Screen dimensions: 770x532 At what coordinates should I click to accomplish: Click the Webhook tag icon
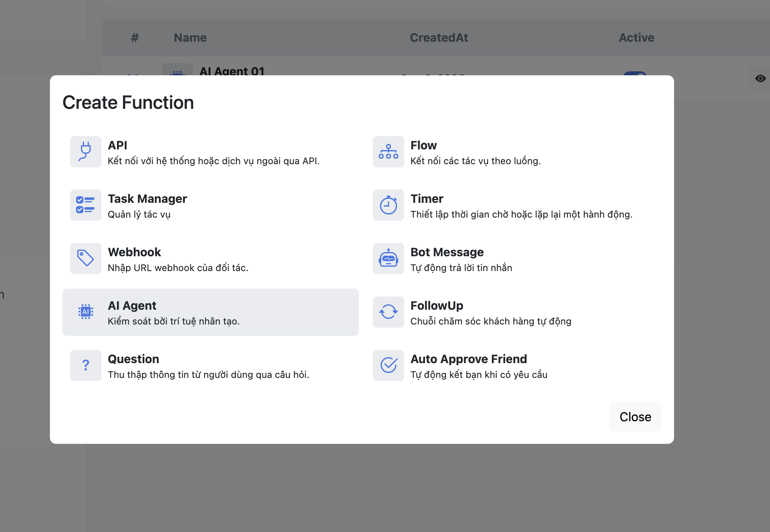pyautogui.click(x=85, y=259)
